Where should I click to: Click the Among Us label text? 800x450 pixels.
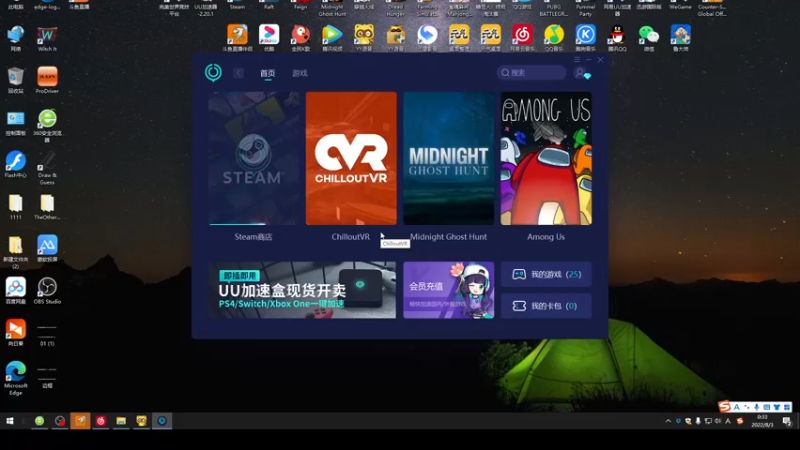coord(546,237)
